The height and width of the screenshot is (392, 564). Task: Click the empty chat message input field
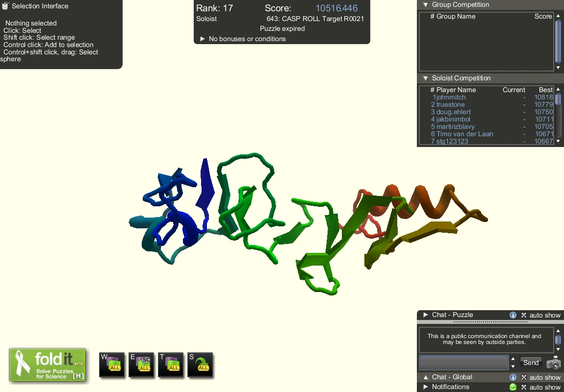(x=463, y=362)
